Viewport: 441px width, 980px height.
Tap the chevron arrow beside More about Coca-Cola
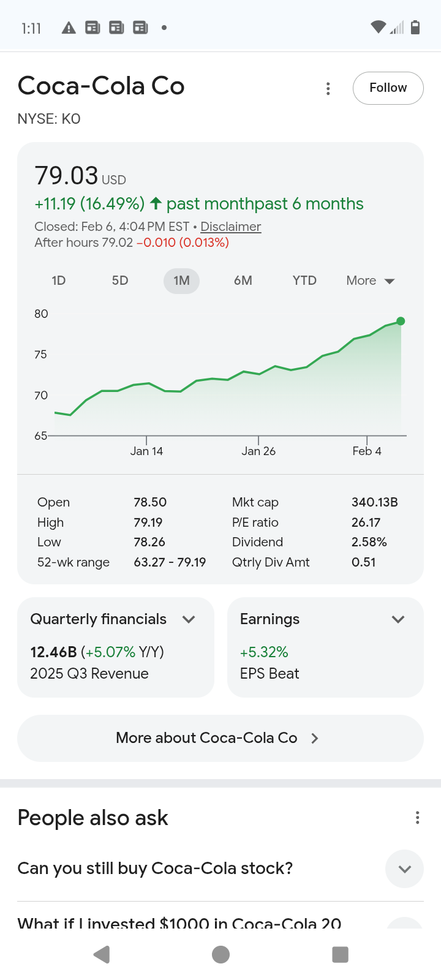315,739
